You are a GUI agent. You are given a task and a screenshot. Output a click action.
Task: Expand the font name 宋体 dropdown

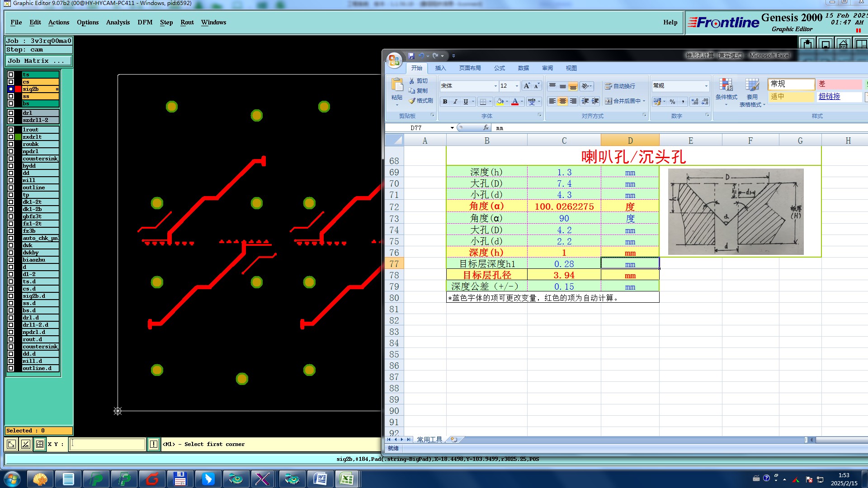pyautogui.click(x=495, y=86)
